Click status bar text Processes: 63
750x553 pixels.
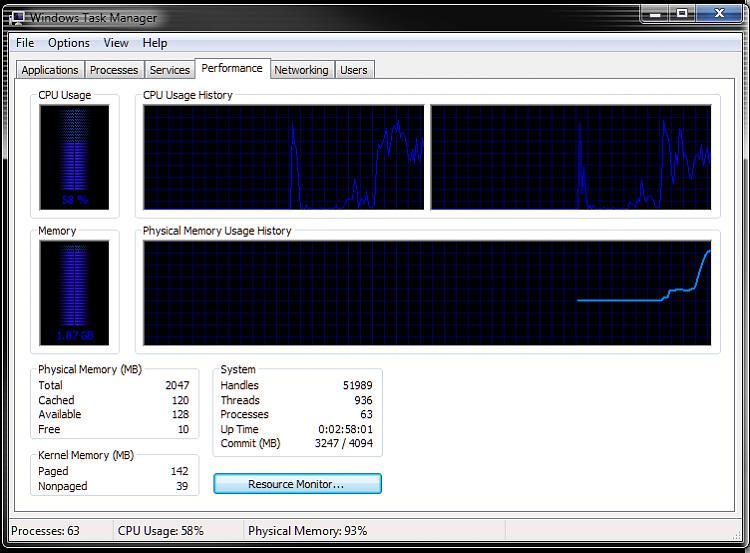point(45,531)
